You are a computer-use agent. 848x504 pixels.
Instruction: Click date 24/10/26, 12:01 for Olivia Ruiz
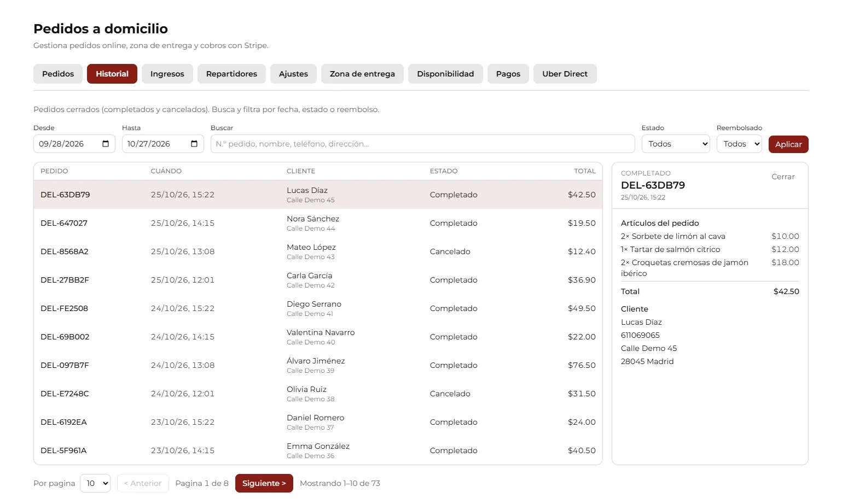pyautogui.click(x=183, y=394)
